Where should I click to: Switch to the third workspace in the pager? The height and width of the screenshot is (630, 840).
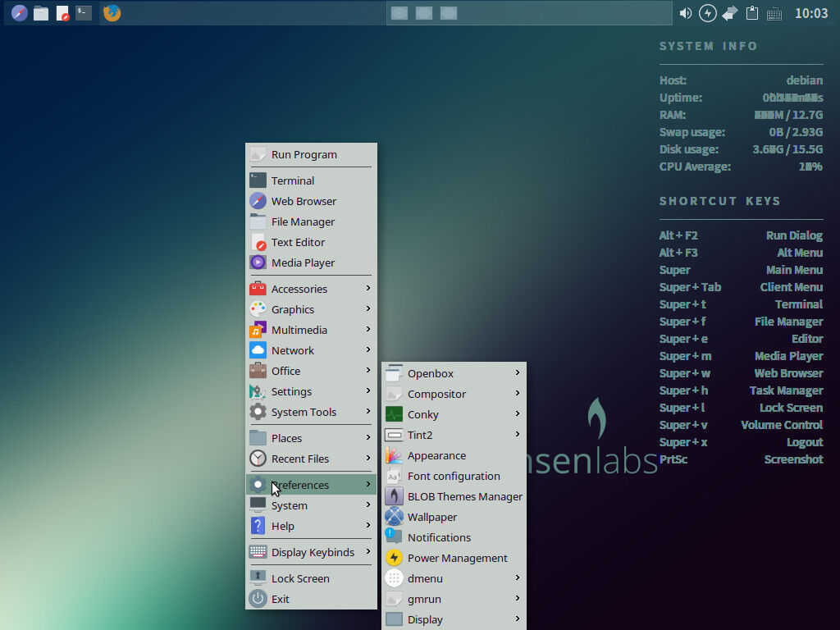click(x=449, y=13)
